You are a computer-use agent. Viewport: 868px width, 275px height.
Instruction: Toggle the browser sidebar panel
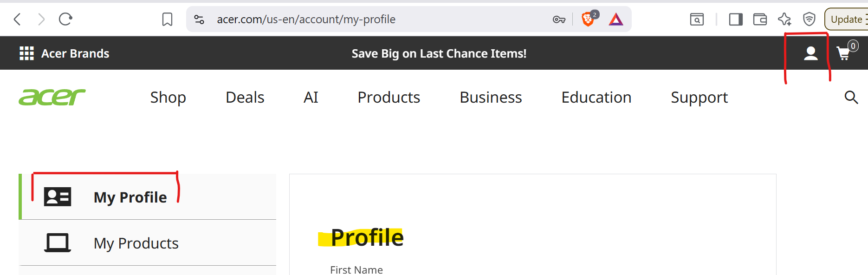pos(736,20)
